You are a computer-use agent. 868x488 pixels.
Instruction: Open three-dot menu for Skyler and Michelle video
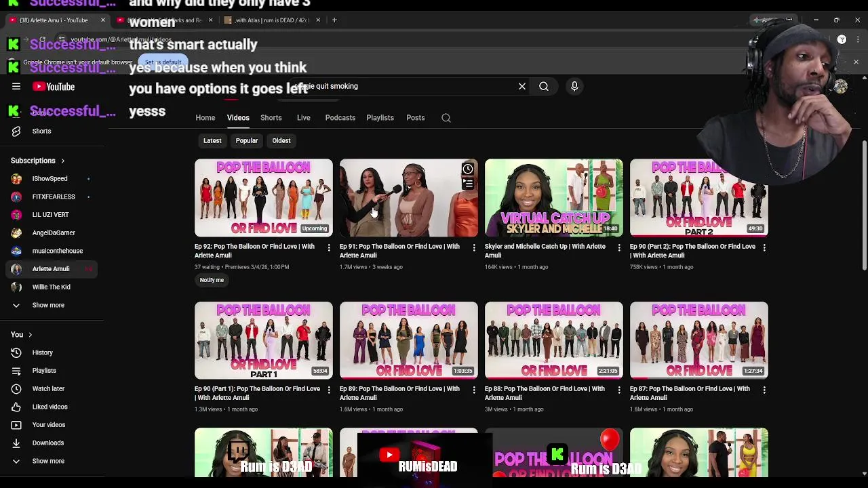point(619,248)
